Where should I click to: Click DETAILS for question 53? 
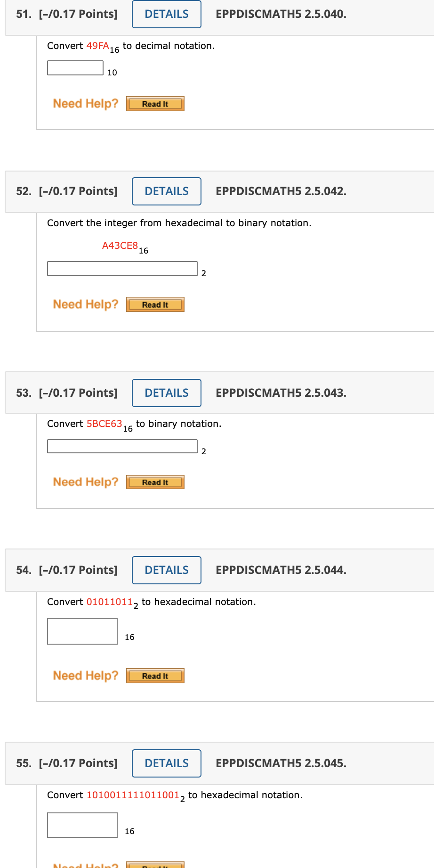coord(166,393)
